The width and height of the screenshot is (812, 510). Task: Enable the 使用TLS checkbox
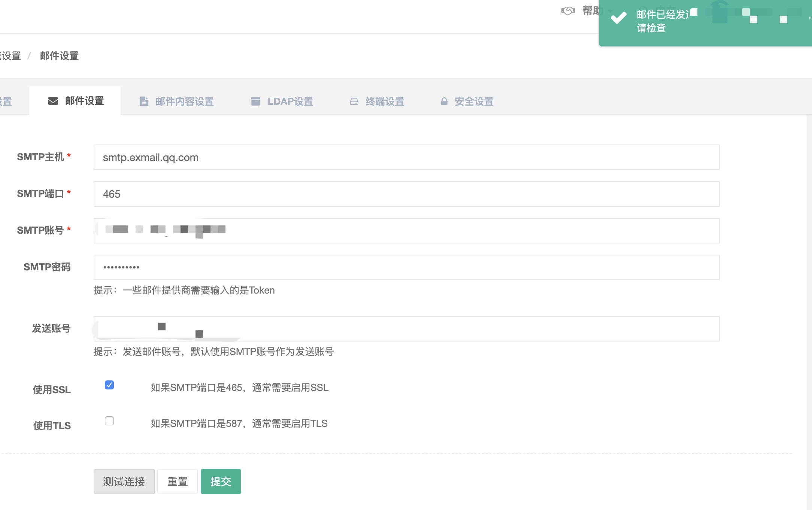[x=109, y=421]
